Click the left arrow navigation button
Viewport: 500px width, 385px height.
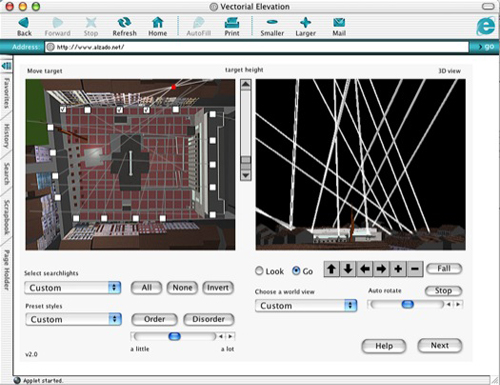pos(365,269)
